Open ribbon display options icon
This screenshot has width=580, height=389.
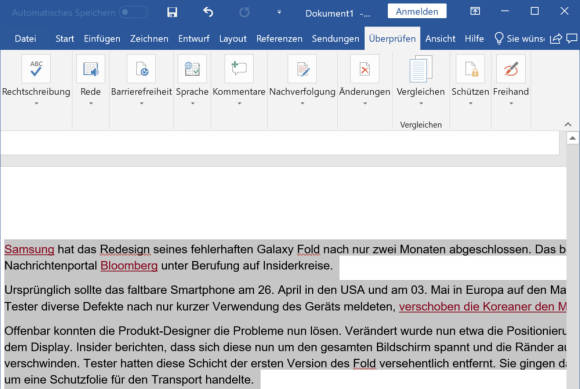(475, 11)
